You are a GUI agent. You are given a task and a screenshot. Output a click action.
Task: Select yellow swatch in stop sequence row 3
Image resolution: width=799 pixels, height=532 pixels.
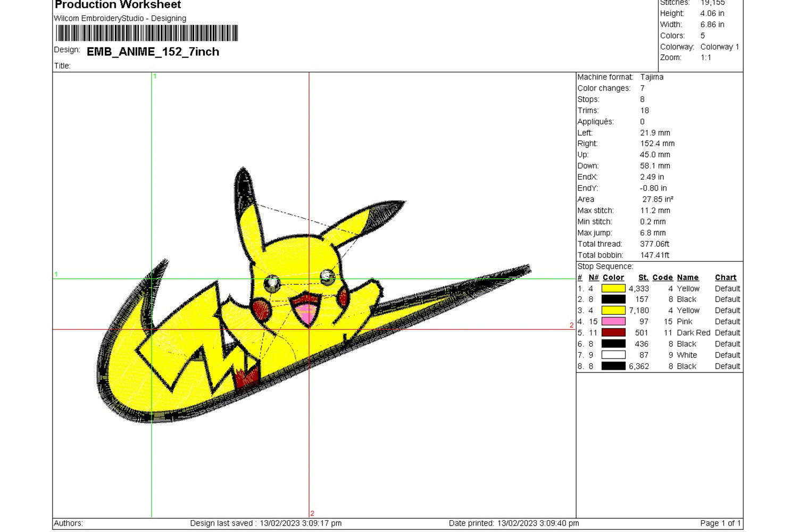point(613,310)
